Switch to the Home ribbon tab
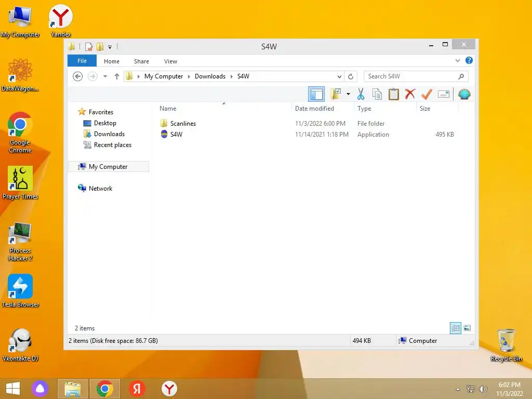 coord(112,61)
